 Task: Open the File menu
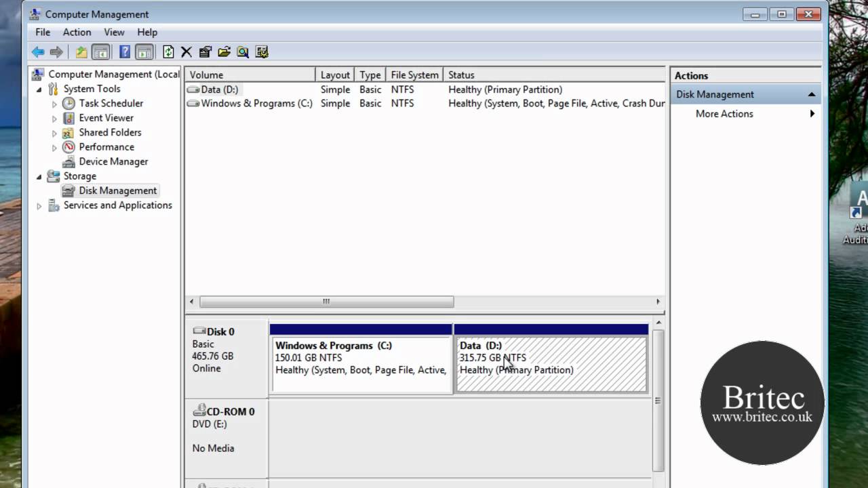[x=43, y=32]
